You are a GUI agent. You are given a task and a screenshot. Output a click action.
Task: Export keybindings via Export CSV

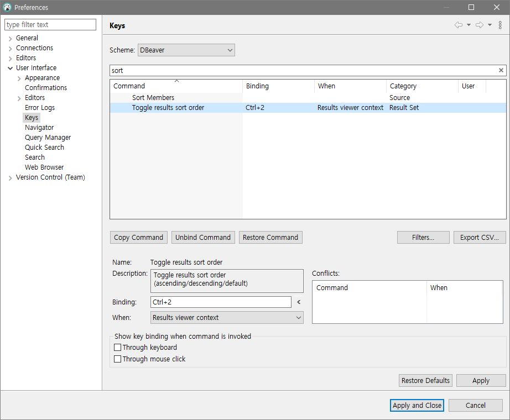[479, 237]
